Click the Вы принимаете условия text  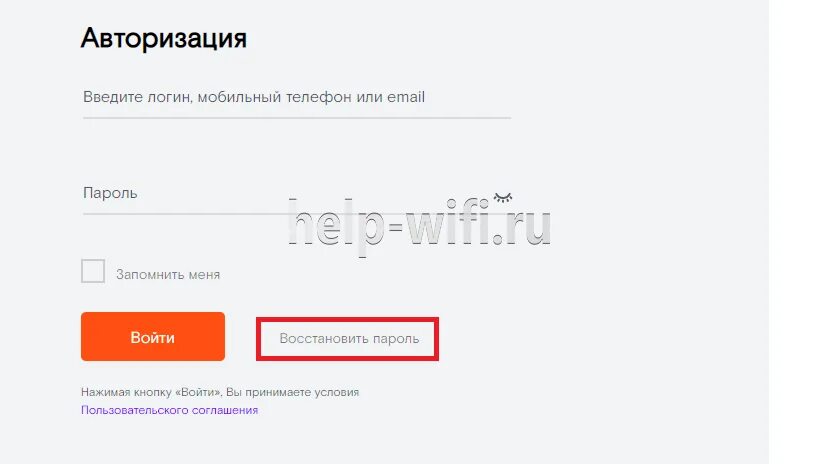[292, 392]
